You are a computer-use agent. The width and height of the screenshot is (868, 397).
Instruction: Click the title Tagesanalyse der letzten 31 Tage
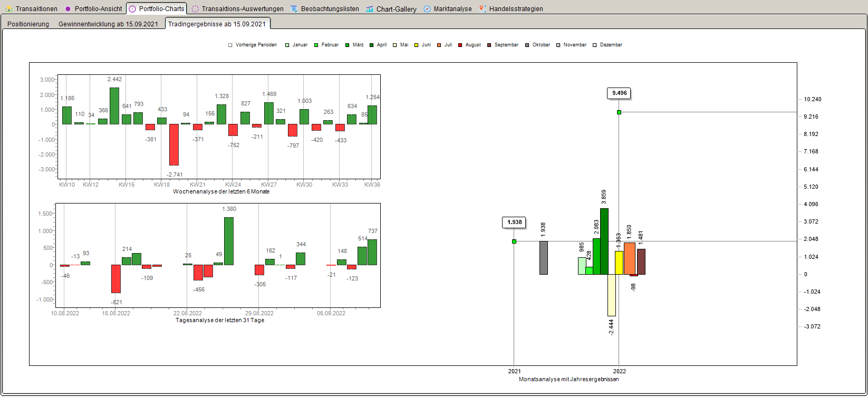point(220,321)
